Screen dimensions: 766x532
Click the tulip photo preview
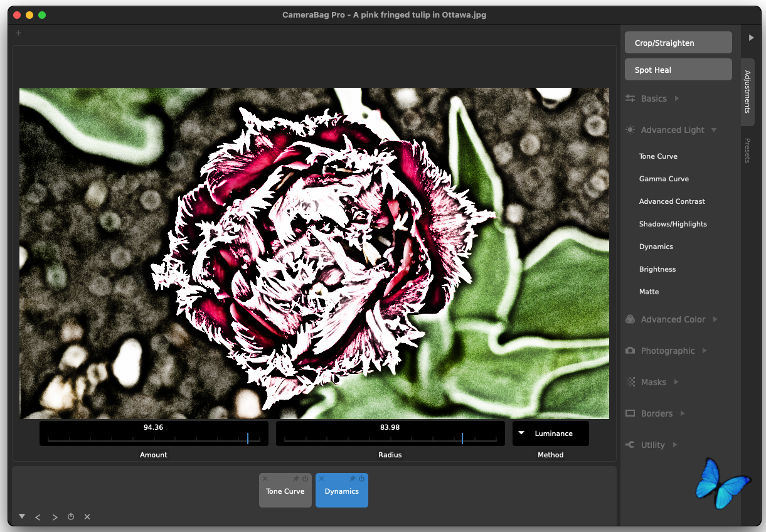(314, 253)
